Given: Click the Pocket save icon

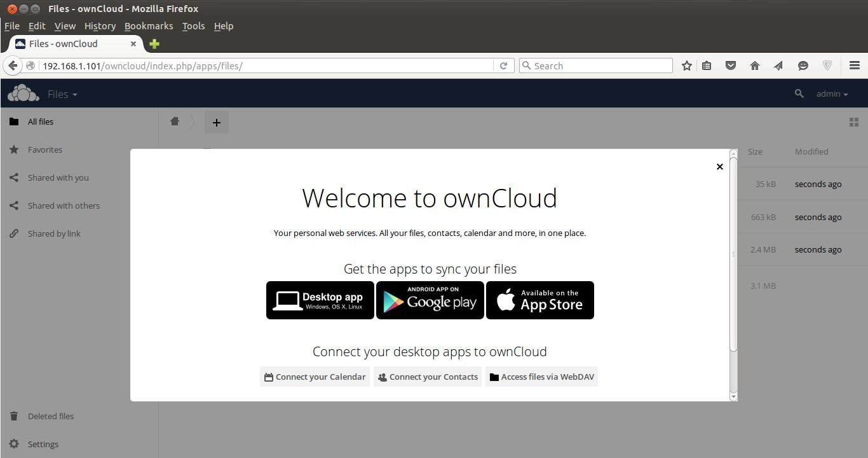Looking at the screenshot, I should pyautogui.click(x=731, y=66).
